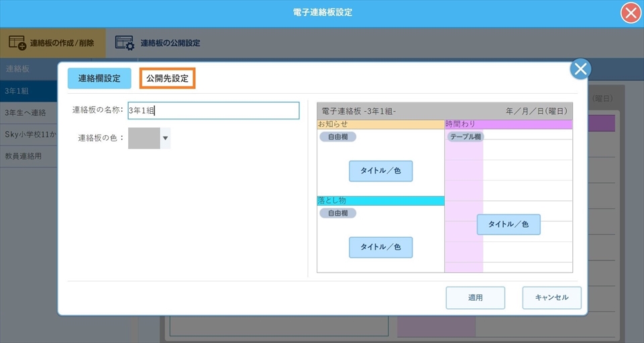Expand the board color dropdown arrow
644x343 pixels.
(166, 139)
